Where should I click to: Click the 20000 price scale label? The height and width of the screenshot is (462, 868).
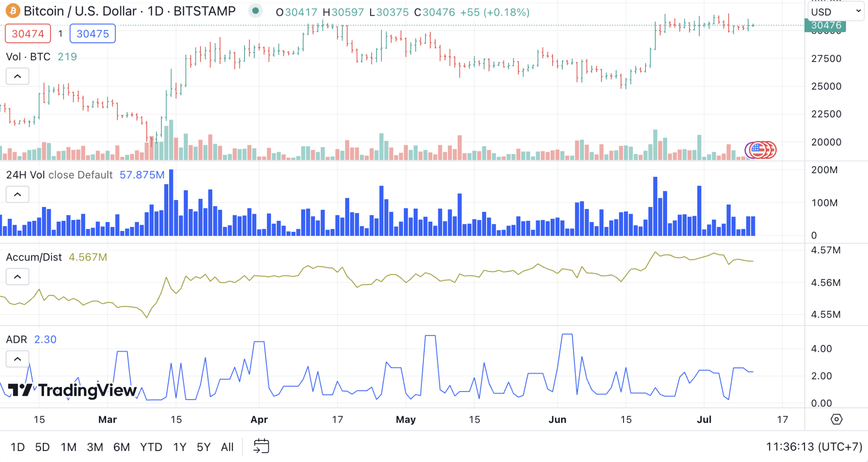(826, 142)
